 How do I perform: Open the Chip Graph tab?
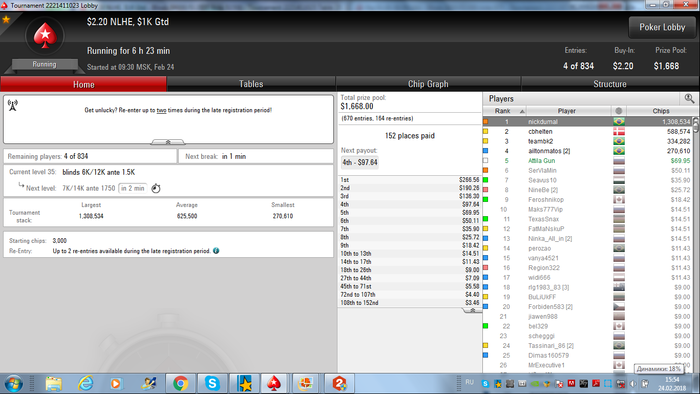[x=428, y=84]
